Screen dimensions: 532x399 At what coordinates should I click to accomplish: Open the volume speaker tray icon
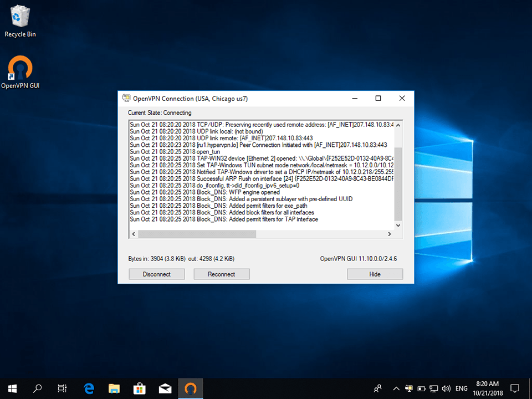(446, 388)
